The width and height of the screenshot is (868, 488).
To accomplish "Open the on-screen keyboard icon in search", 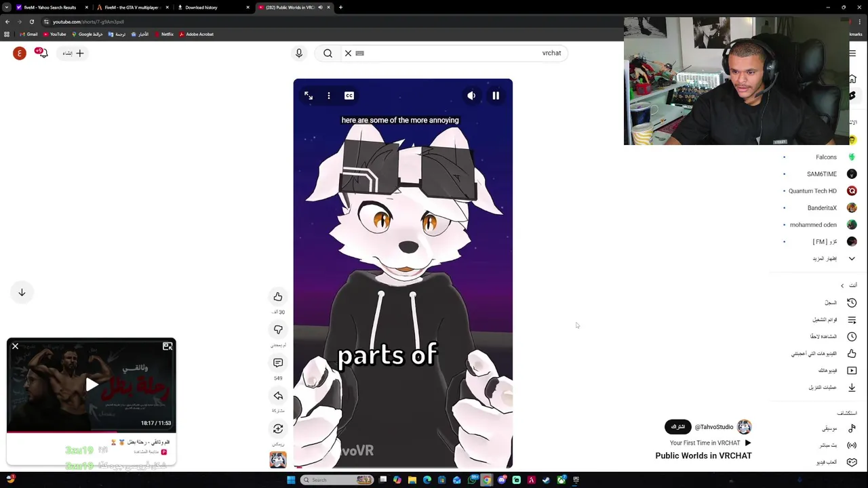I will point(360,53).
